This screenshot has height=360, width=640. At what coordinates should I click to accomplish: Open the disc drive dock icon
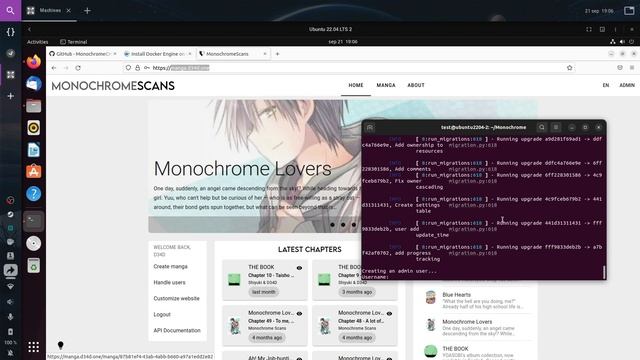coord(33,243)
